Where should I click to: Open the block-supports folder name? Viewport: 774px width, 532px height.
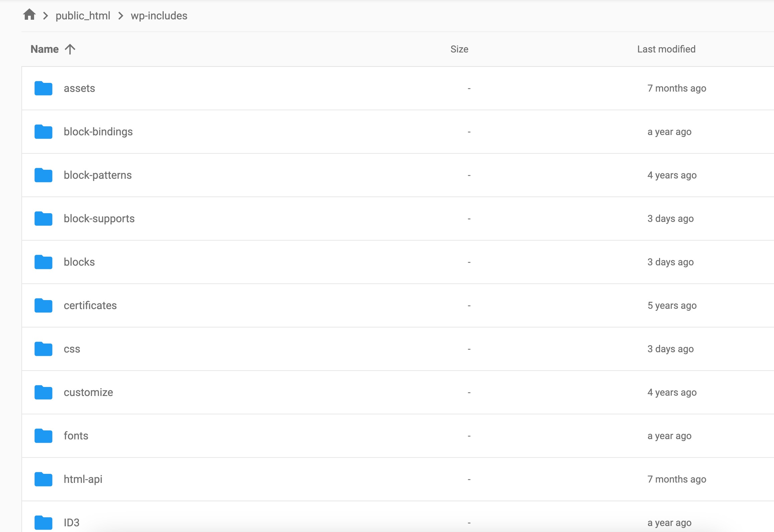pyautogui.click(x=99, y=219)
